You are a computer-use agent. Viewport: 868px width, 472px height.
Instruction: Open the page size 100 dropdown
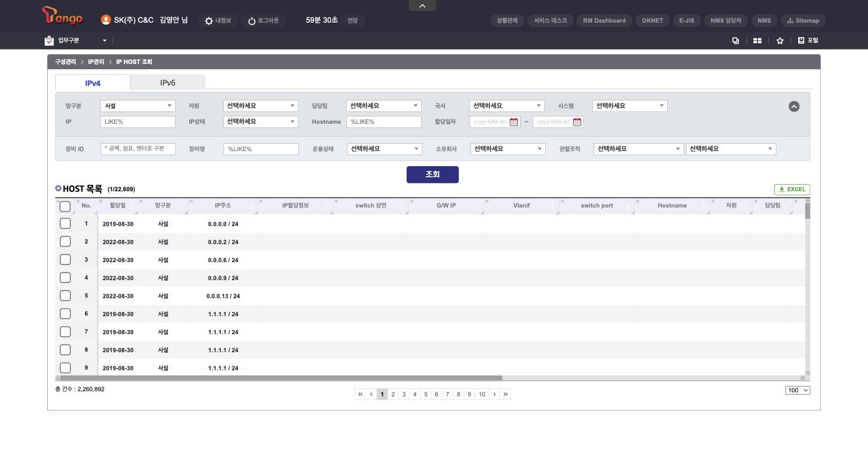(798, 390)
